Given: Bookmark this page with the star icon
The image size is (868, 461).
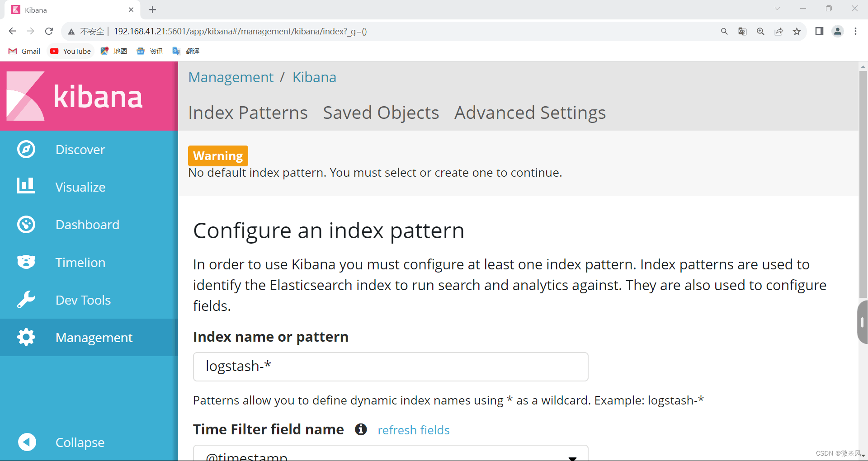Looking at the screenshot, I should (x=797, y=32).
